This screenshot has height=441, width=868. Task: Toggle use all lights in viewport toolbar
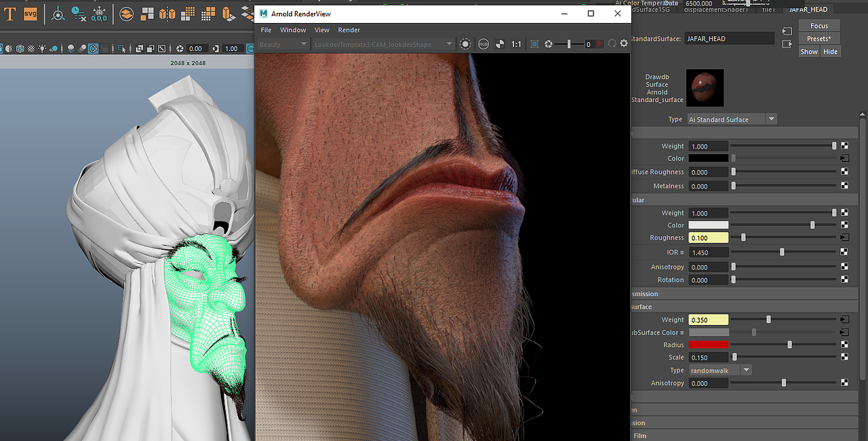(x=42, y=49)
